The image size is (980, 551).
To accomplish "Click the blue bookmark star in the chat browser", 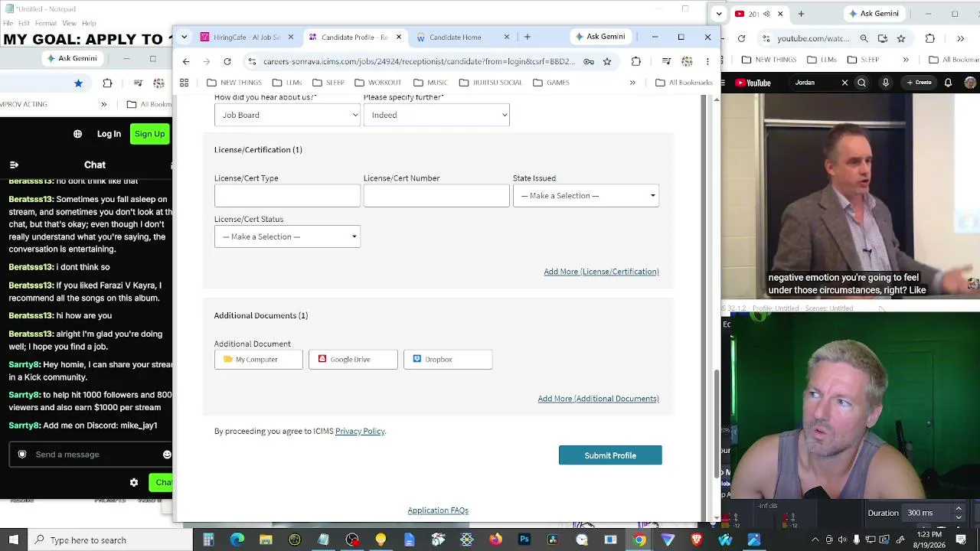I will [78, 83].
